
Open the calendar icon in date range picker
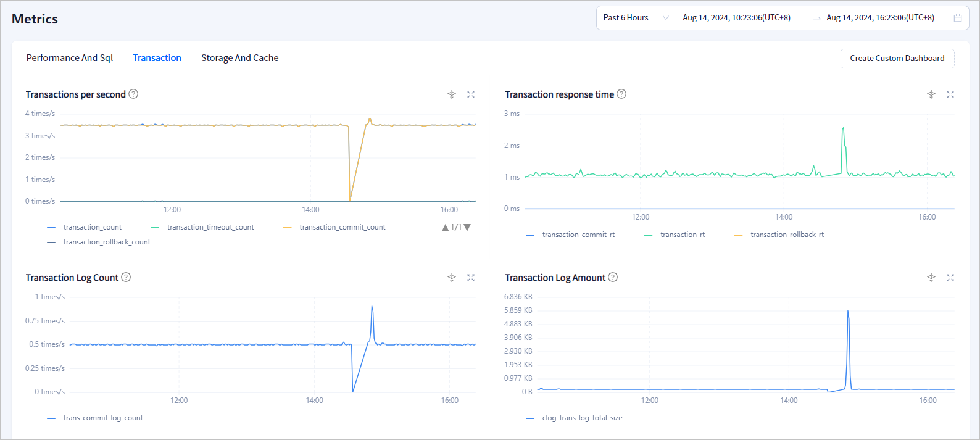958,18
